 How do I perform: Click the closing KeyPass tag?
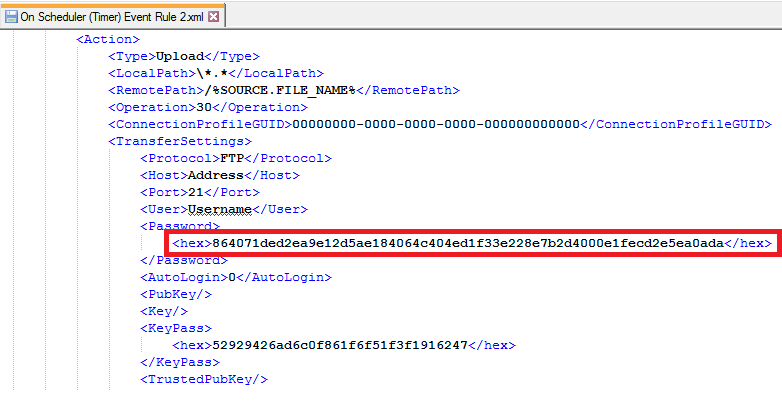pos(180,362)
